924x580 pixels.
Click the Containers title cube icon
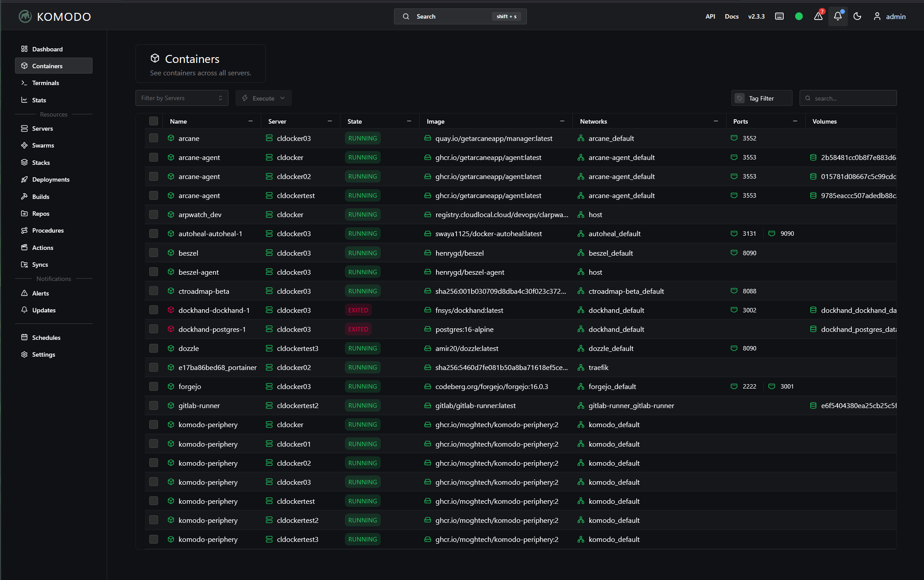pos(155,58)
